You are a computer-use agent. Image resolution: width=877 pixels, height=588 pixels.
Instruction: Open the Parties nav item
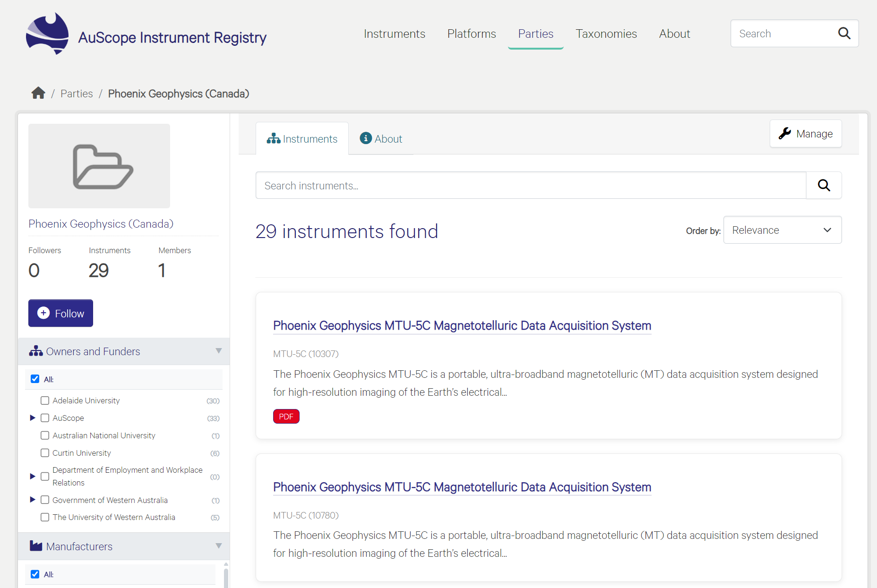[x=536, y=34]
